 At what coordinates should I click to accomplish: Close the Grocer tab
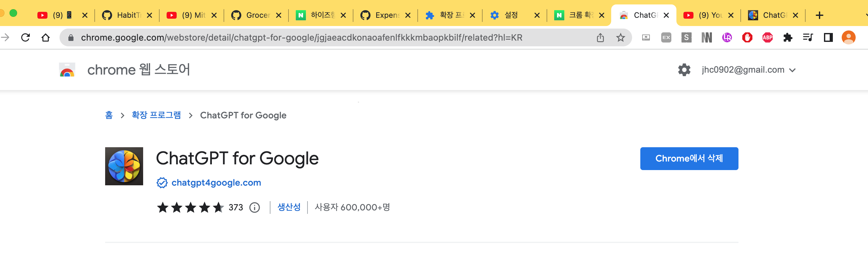point(279,15)
